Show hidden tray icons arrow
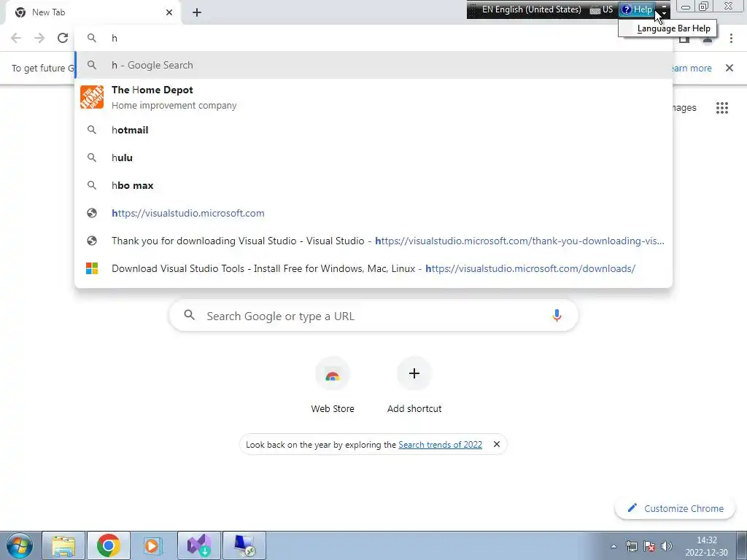 click(614, 546)
